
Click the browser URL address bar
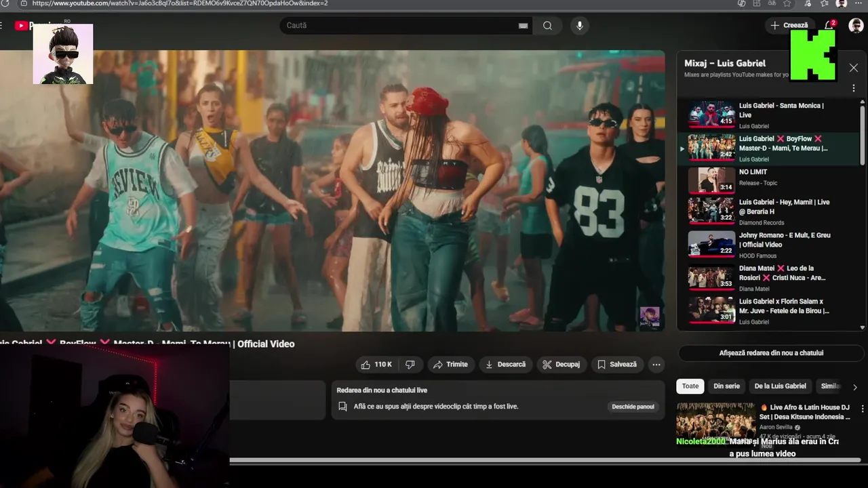380,3
